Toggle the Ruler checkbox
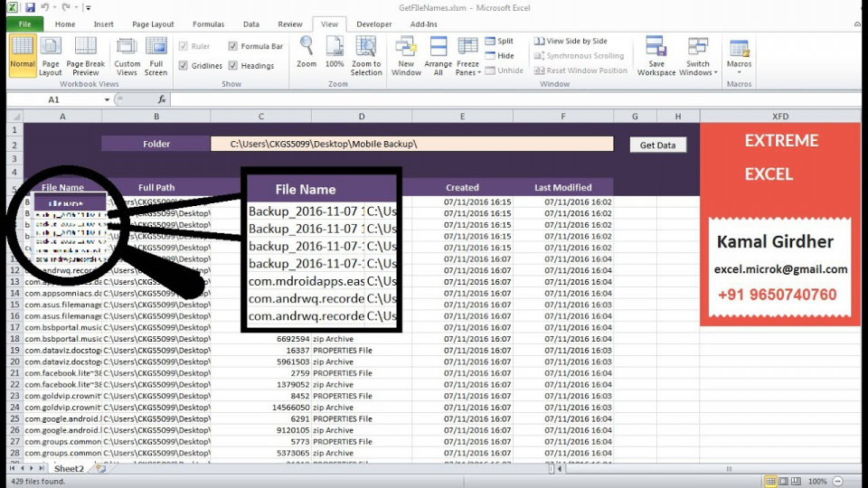 tap(184, 46)
